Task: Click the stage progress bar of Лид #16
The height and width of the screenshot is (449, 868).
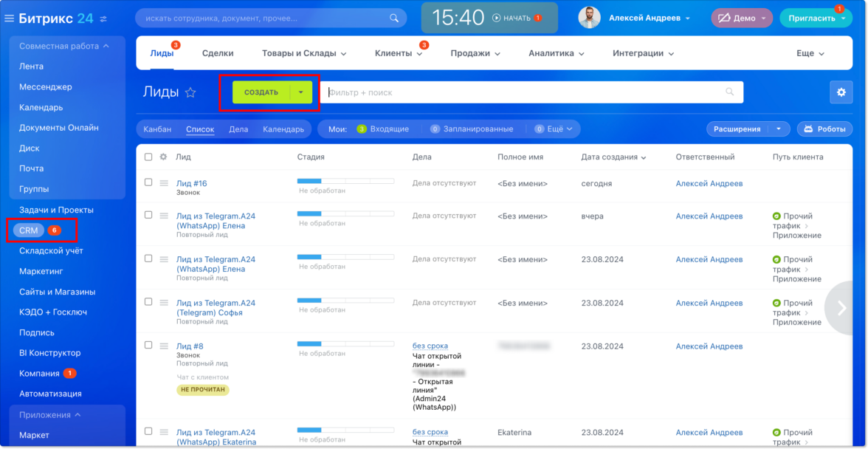Action: click(345, 181)
